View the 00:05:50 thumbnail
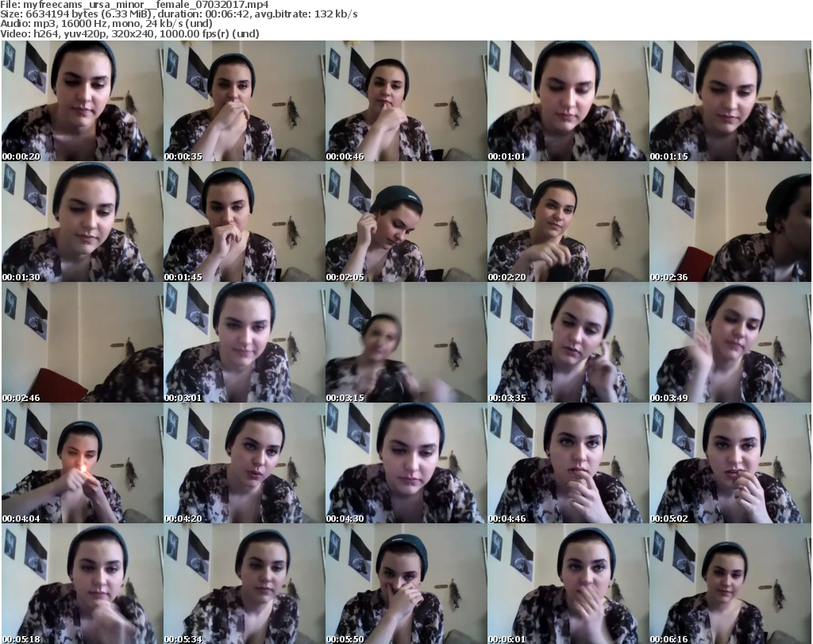Screen dimensions: 813x644 tap(406, 584)
